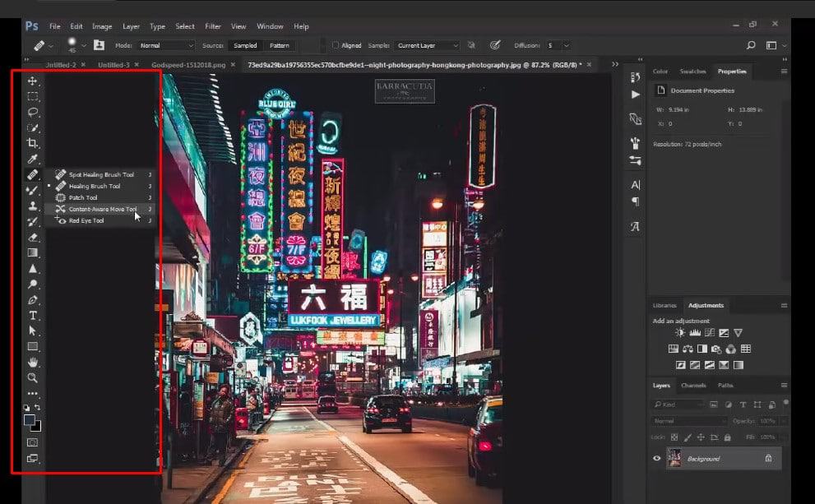
Task: Select the Crop tool
Action: tap(32, 143)
